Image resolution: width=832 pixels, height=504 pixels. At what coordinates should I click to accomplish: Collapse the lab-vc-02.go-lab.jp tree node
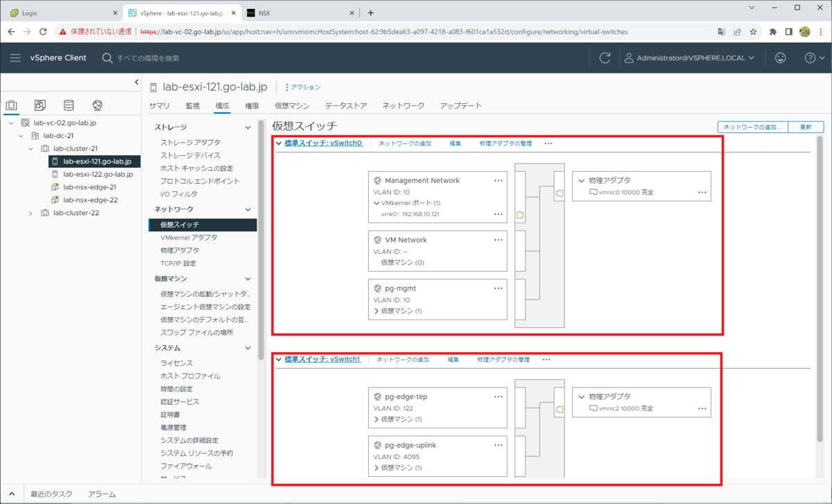11,123
